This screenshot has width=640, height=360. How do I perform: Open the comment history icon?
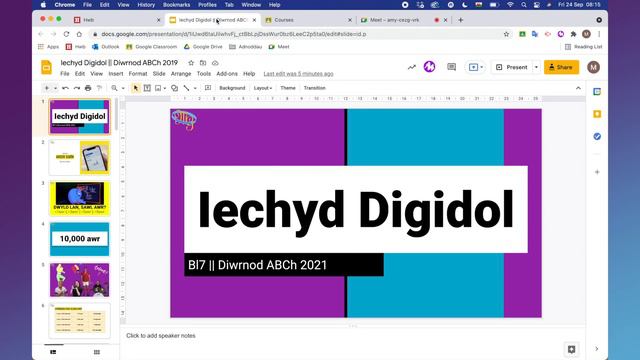point(451,67)
